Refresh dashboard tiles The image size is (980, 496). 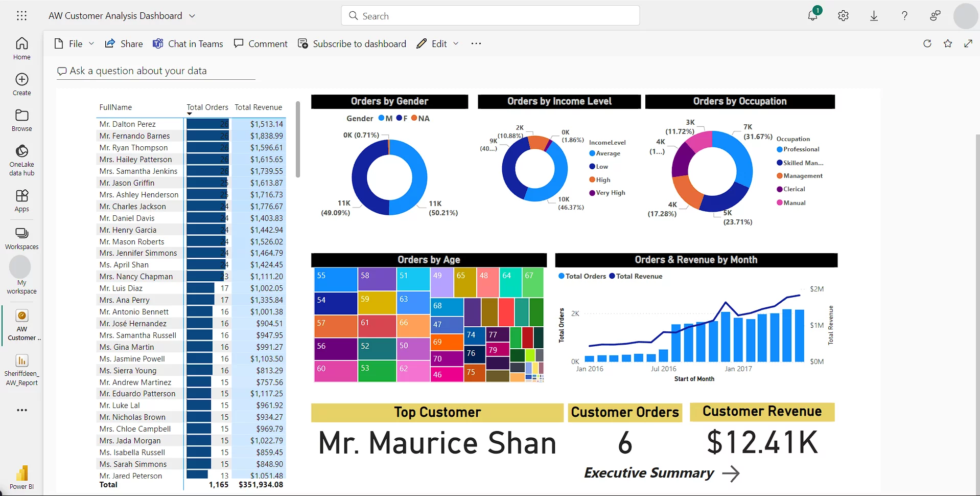927,43
